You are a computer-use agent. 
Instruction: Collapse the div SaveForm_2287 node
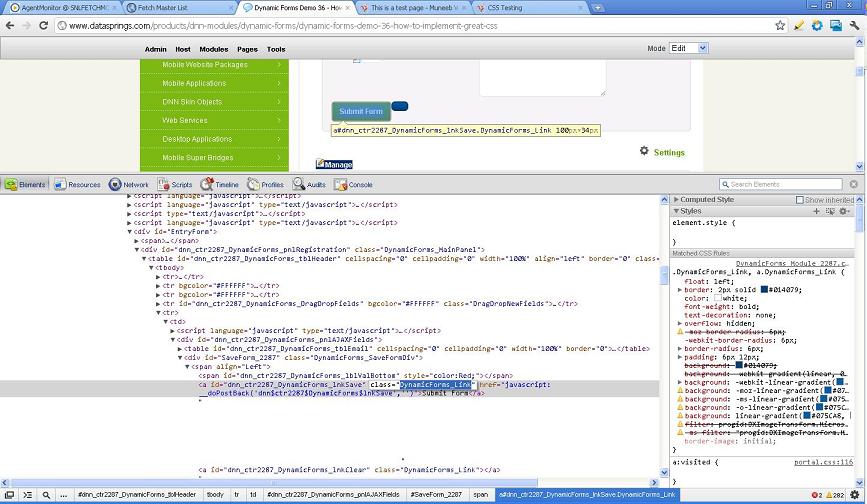tap(180, 358)
